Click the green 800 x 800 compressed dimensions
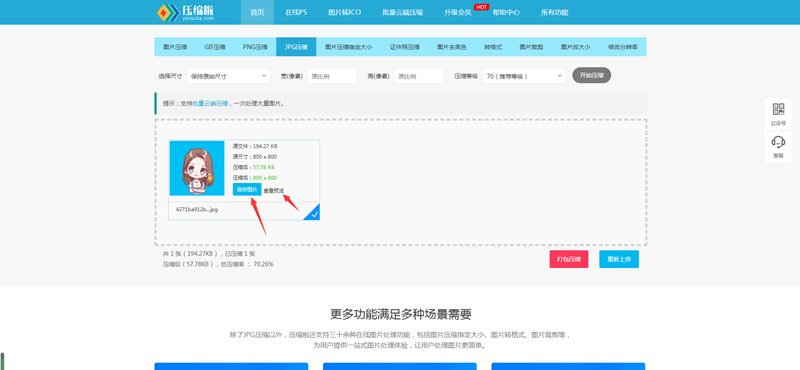The width and height of the screenshot is (800, 370). (265, 178)
